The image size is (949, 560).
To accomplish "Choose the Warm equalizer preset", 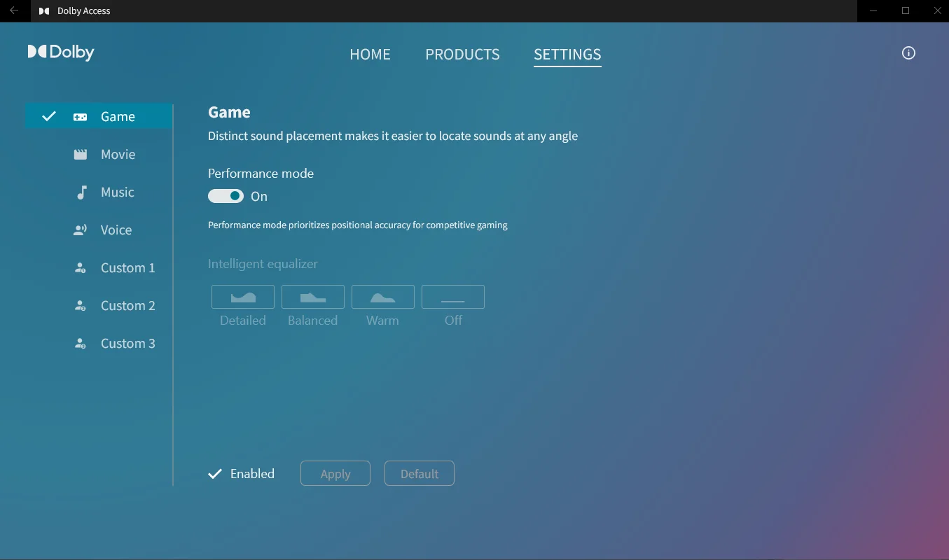I will (x=383, y=297).
